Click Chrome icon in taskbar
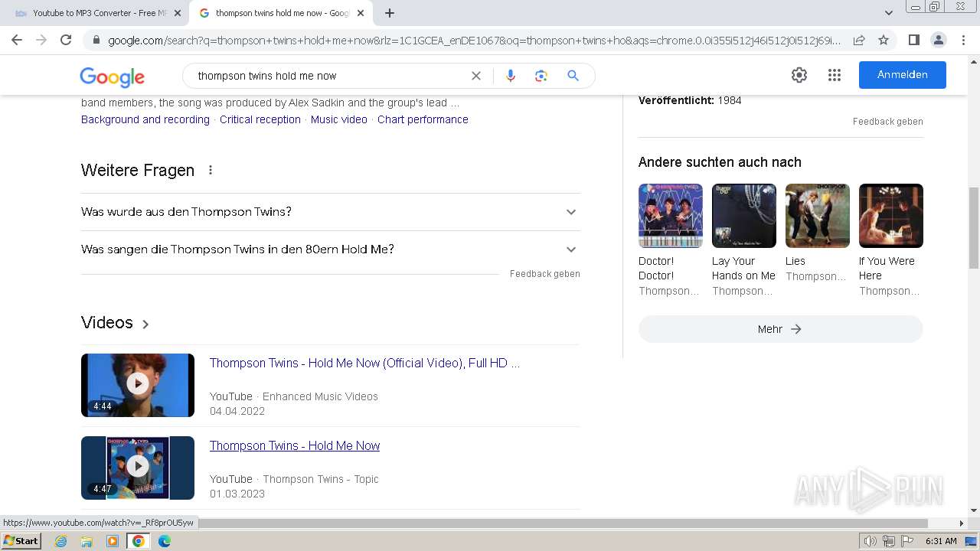 tap(138, 541)
